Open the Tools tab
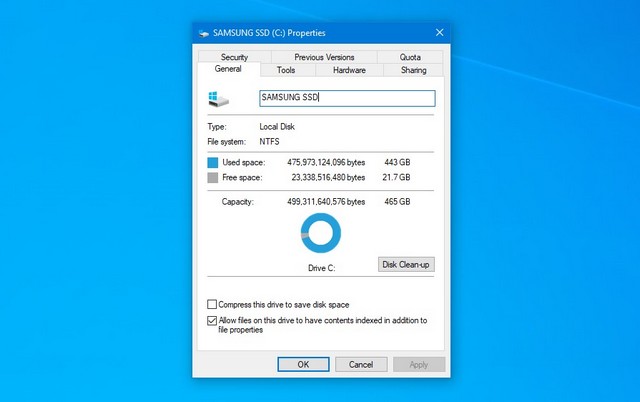 [x=286, y=70]
